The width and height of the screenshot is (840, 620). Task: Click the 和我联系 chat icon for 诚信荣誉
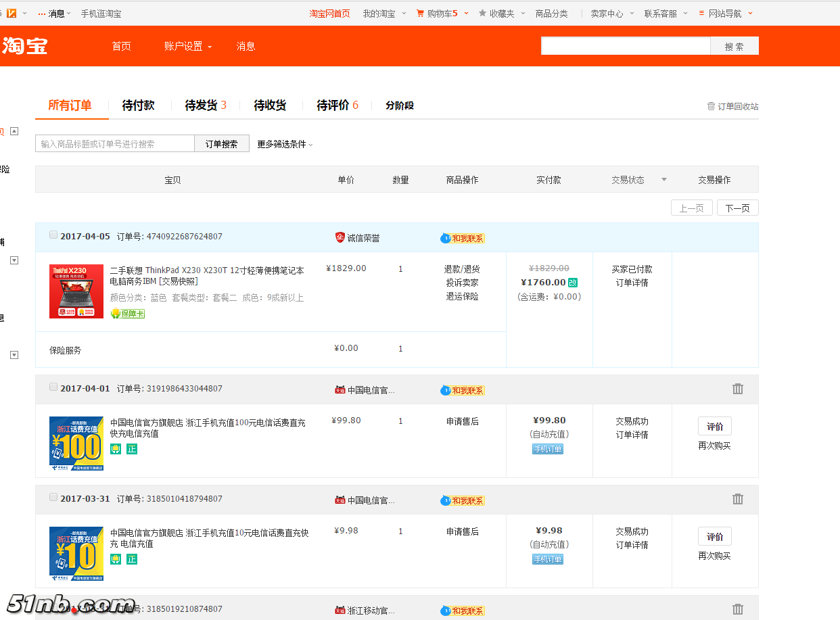tap(463, 238)
